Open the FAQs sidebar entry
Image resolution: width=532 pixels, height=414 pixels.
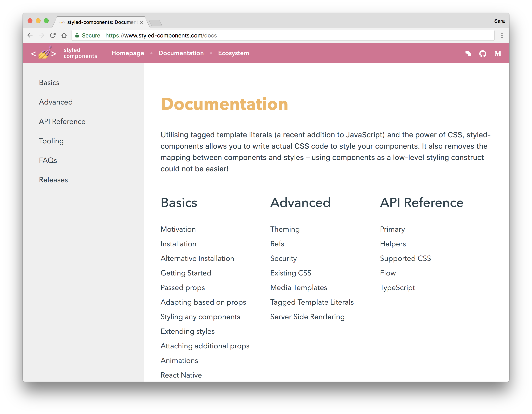(48, 160)
